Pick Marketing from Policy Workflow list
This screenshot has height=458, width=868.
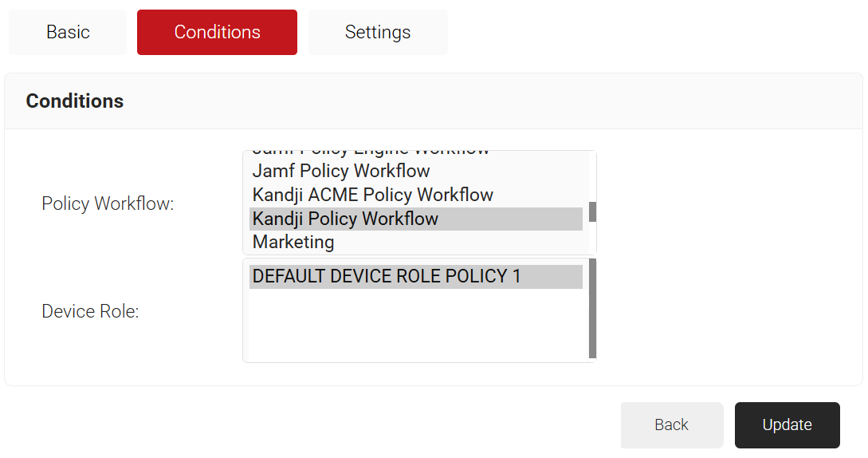point(293,242)
